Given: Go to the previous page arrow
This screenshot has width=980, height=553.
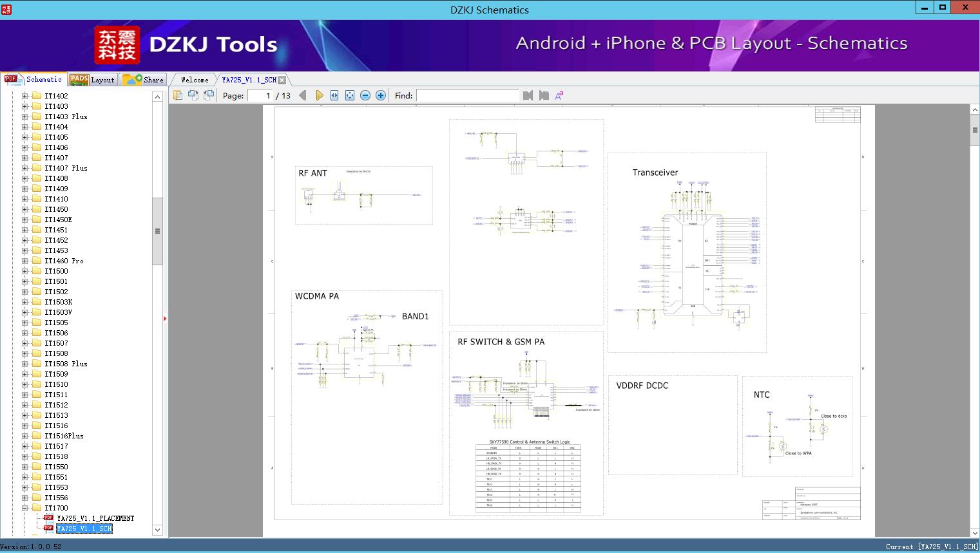Looking at the screenshot, I should tap(303, 95).
